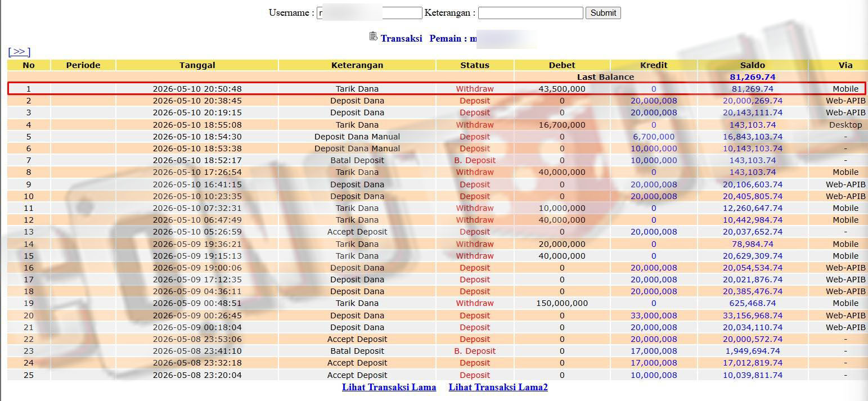Image resolution: width=868 pixels, height=401 pixels.
Task: Click saldo 20,000,269.74 in row 2
Action: 753,101
